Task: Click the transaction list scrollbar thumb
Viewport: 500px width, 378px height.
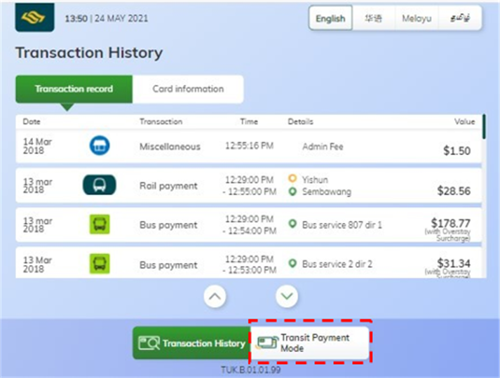Action: 484,127
